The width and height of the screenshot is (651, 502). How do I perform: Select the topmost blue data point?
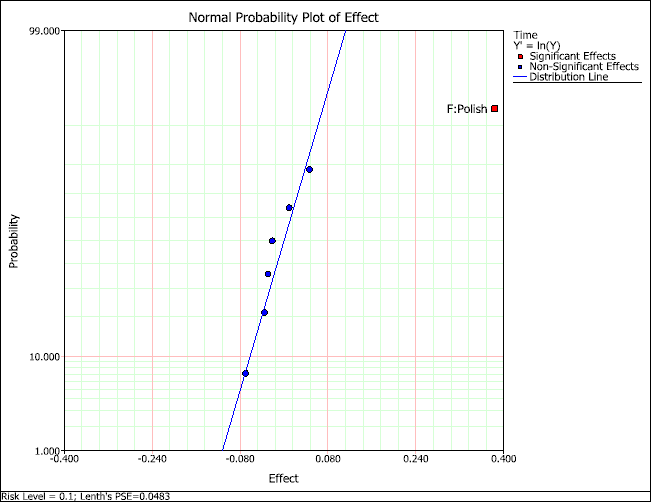pyautogui.click(x=309, y=169)
